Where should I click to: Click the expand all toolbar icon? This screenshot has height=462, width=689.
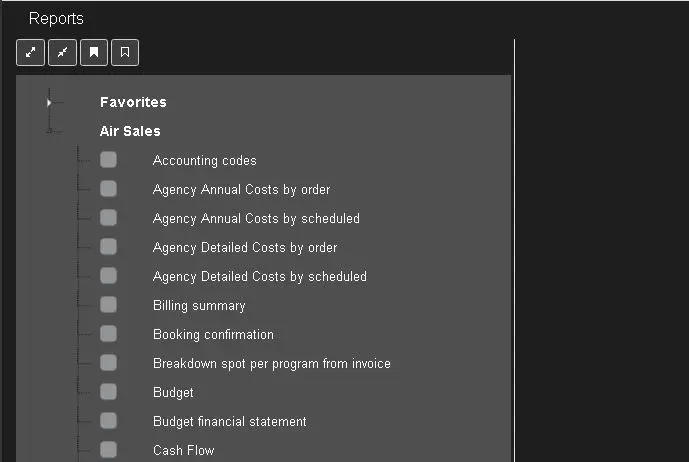click(31, 53)
